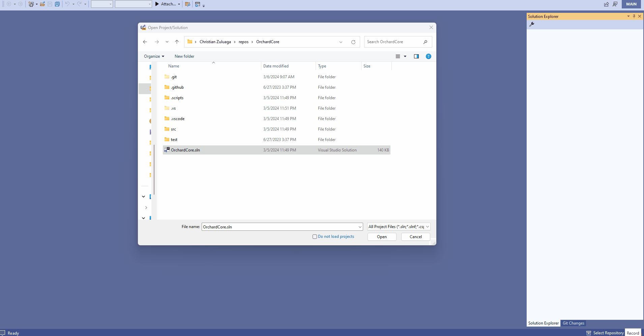The height and width of the screenshot is (336, 644).
Task: Click the single-disk Save toolbar icon
Action: (x=50, y=4)
